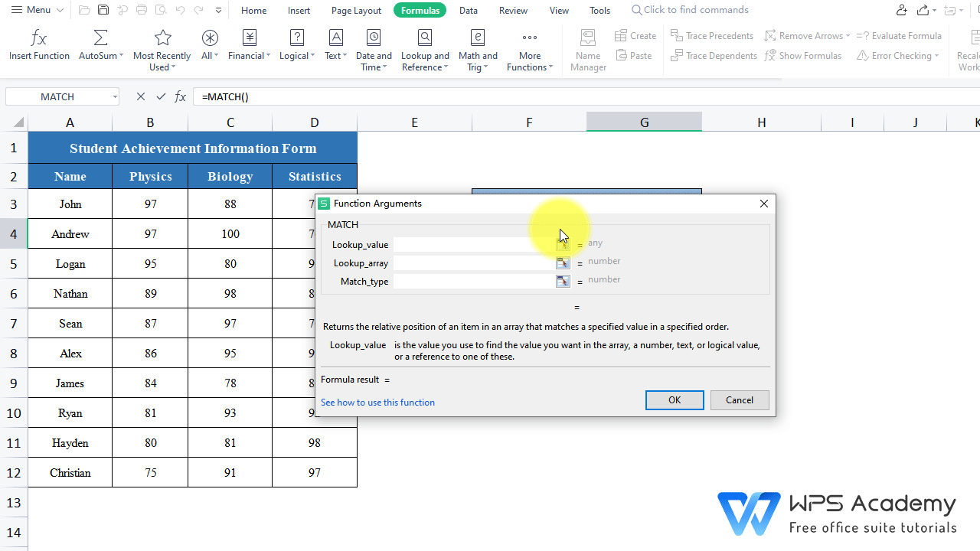Open the Math and Trig functions
The image size is (980, 551).
(x=478, y=46)
